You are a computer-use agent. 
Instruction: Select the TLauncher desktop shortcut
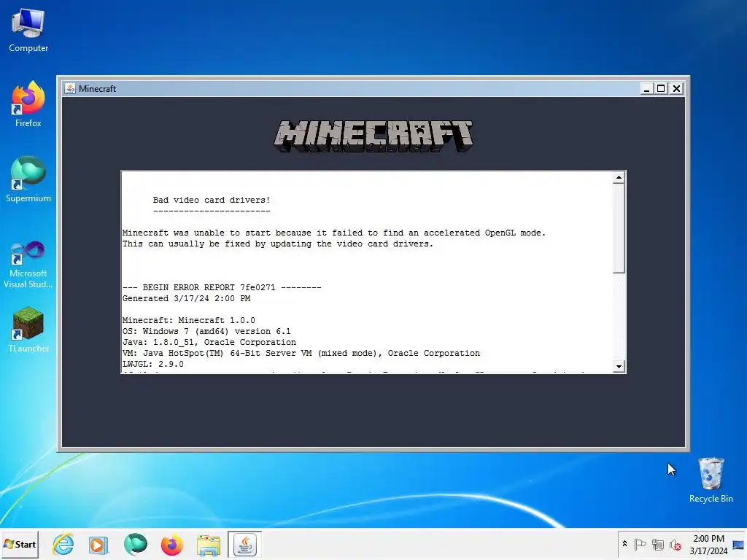pos(28,330)
